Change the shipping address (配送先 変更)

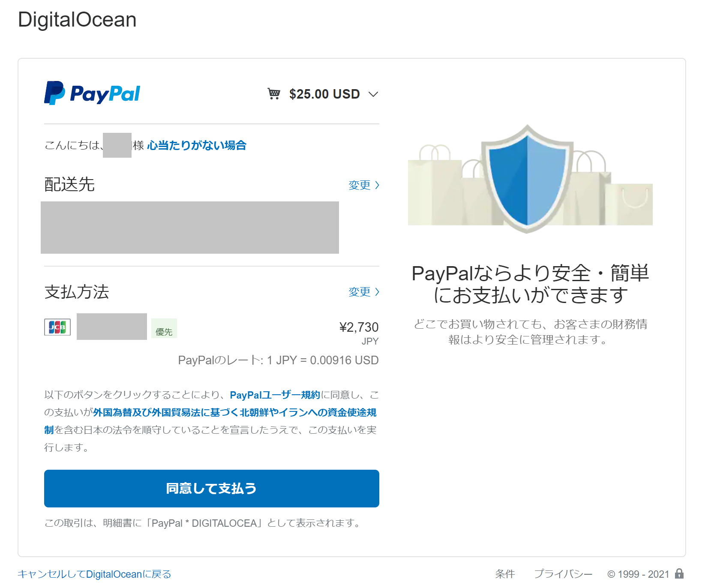click(359, 185)
